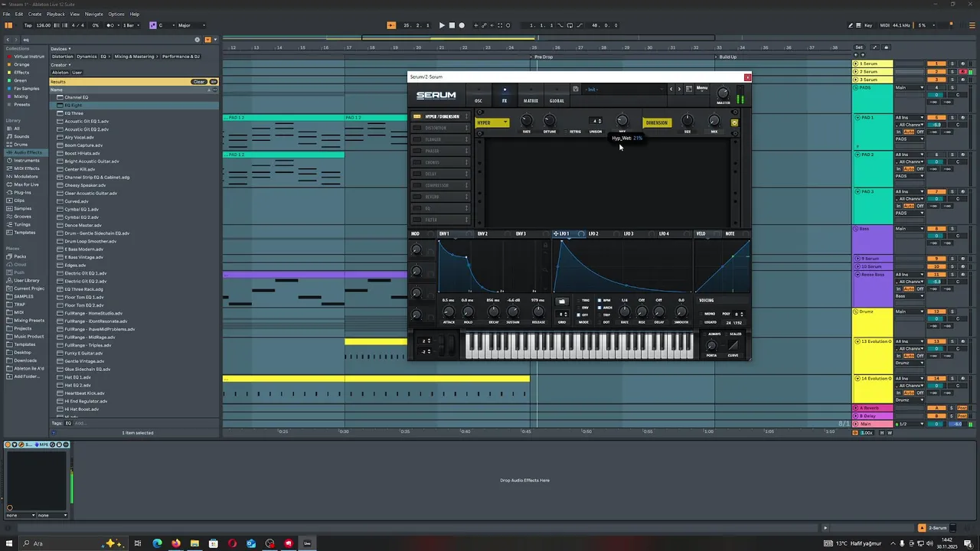Select Channel EQ in browser results
980x551 pixels.
click(76, 97)
